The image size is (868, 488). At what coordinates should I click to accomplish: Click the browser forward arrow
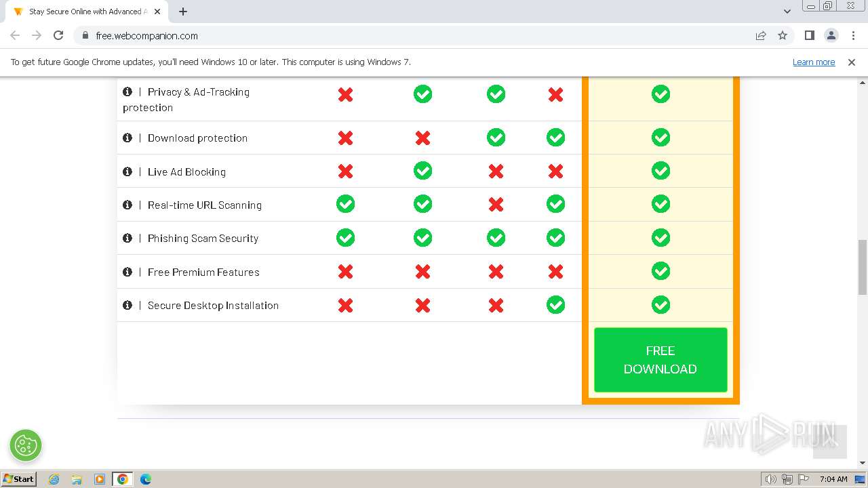coord(37,35)
